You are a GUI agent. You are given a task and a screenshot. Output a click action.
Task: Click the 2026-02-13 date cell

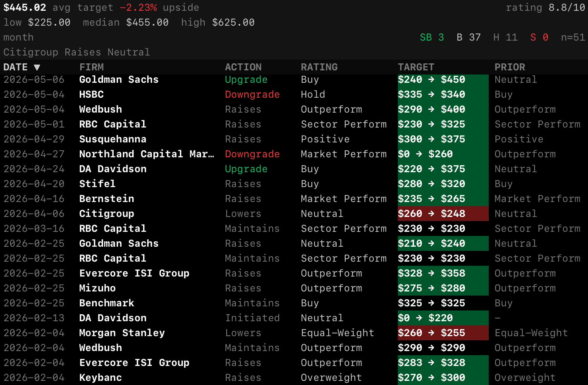click(x=34, y=318)
